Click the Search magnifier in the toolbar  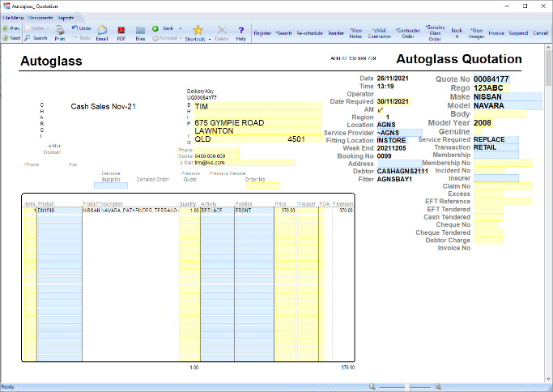click(36, 38)
